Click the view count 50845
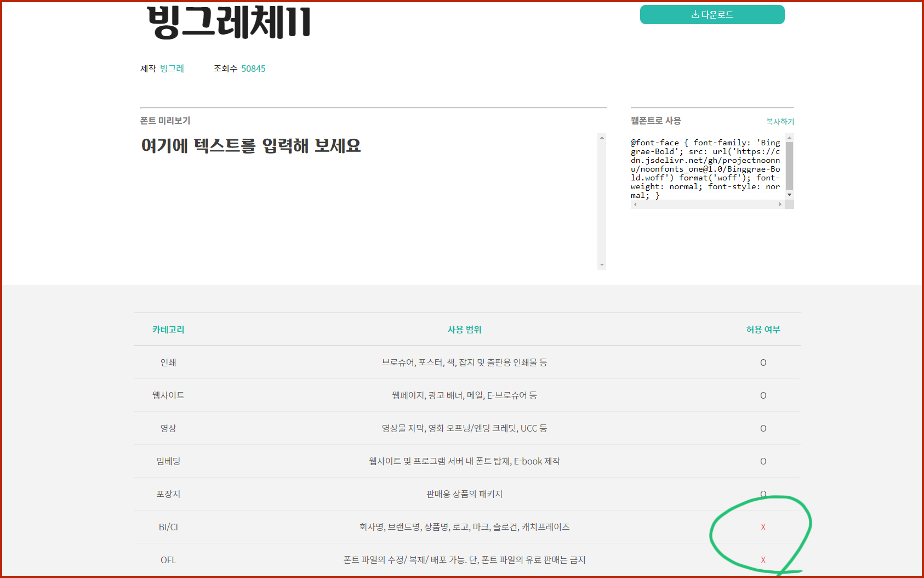 [x=253, y=69]
